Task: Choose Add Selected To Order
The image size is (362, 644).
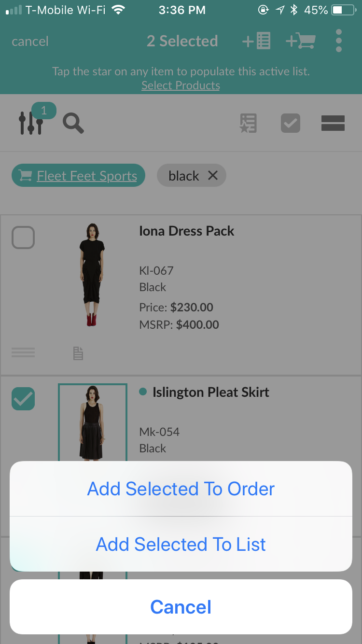Action: coord(181,489)
